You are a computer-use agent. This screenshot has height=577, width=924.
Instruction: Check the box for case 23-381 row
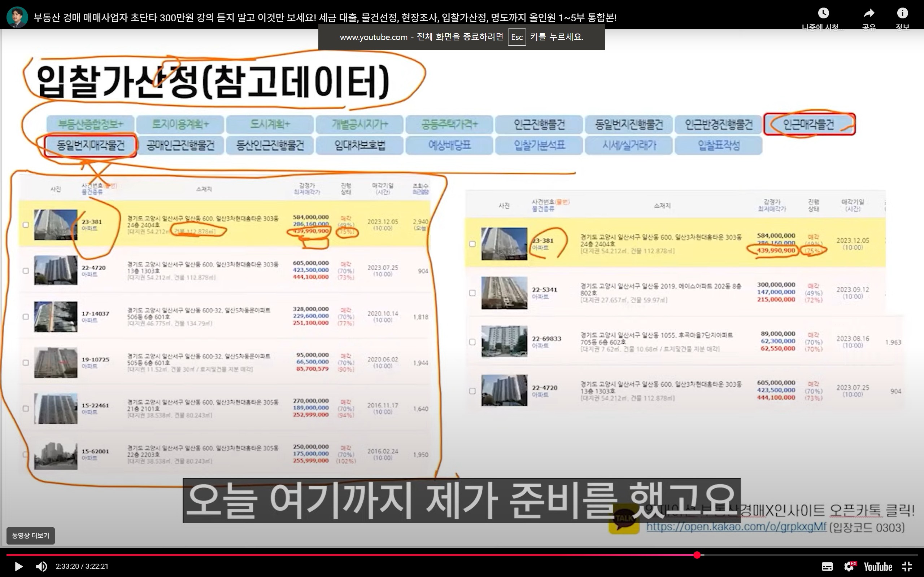[x=26, y=225]
